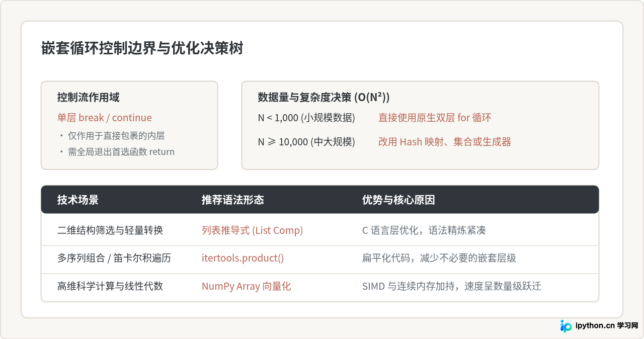The image size is (644, 339).
Task: Click the '多序列组合 / 笛卡尔积遍历' cell
Action: 114,258
